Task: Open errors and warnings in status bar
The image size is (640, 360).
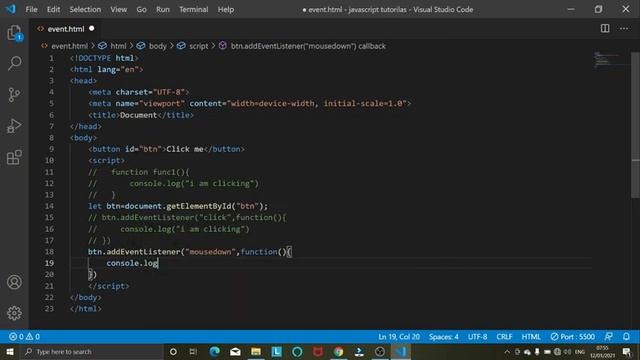Action: coord(24,337)
